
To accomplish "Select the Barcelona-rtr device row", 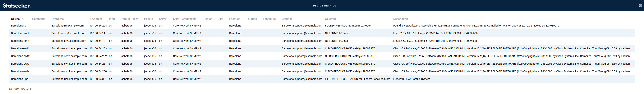I will click(x=19, y=26).
